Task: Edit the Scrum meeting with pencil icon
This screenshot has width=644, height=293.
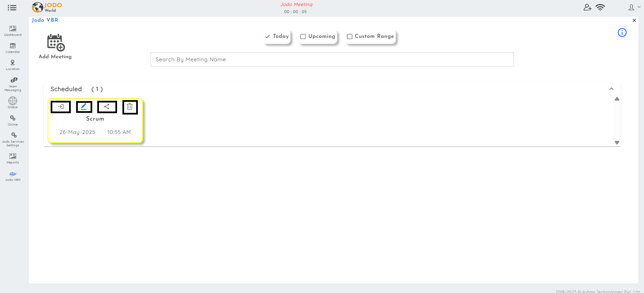Action: pos(84,107)
